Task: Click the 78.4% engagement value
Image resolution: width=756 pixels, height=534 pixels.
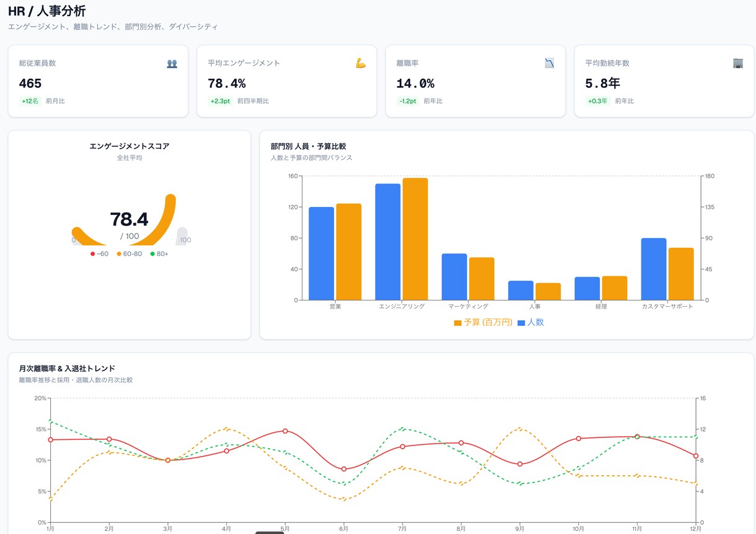Action: click(227, 84)
